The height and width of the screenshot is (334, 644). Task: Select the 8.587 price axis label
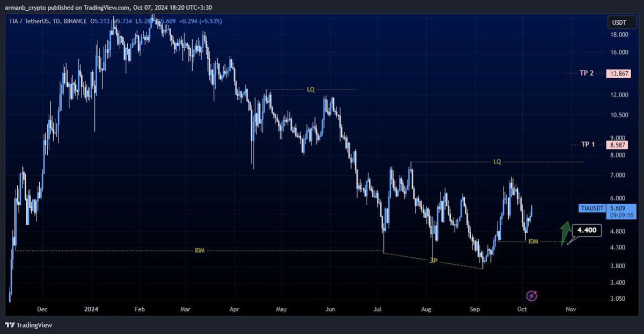[615, 145]
